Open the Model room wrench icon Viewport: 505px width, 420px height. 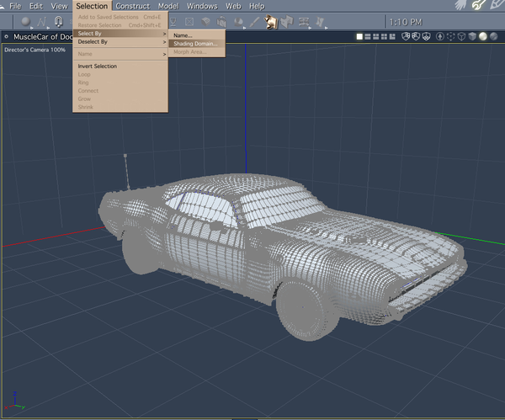click(479, 5)
